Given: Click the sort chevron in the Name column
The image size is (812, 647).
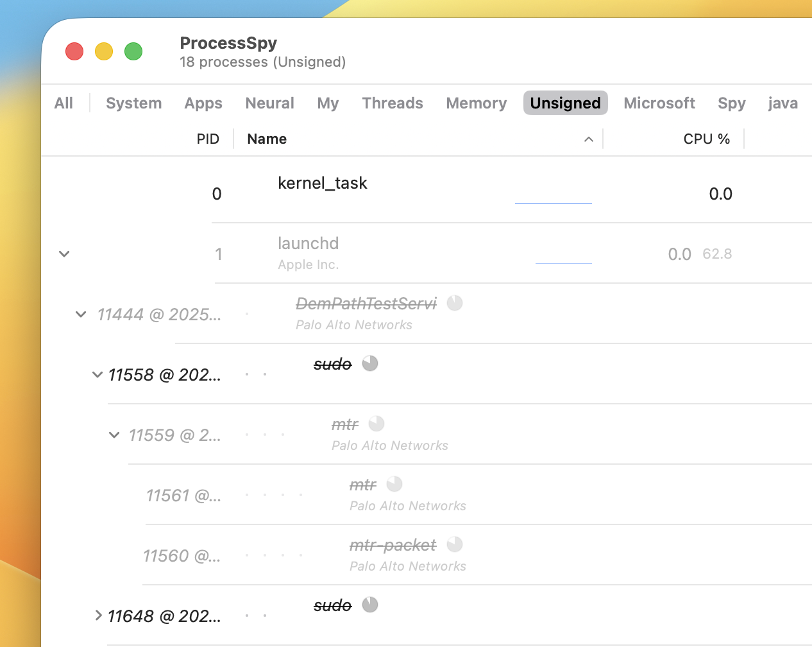Looking at the screenshot, I should [588, 139].
